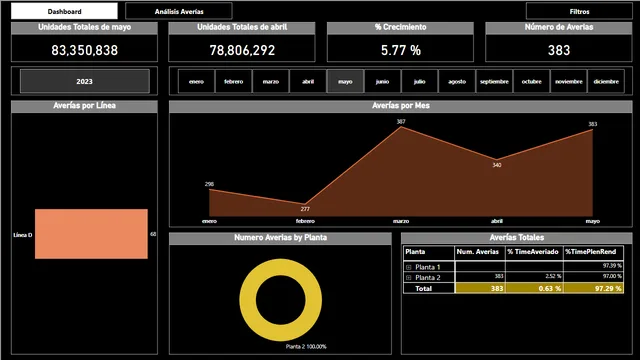
Task: Click the 277 febrero data point
Action: tap(305, 204)
